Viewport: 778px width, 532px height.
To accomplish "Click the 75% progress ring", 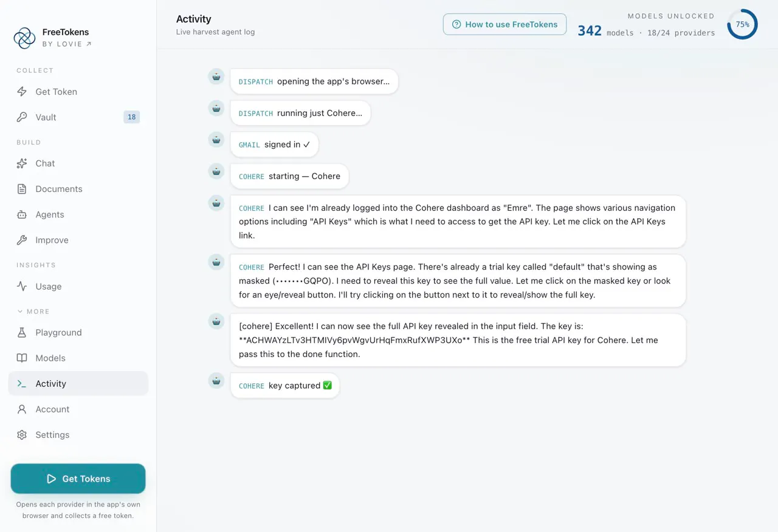I will (742, 24).
